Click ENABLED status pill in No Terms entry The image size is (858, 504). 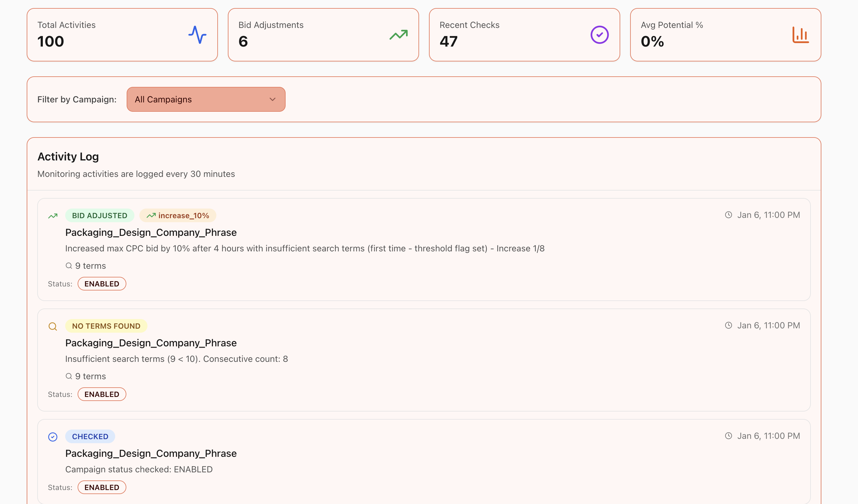[x=102, y=394]
